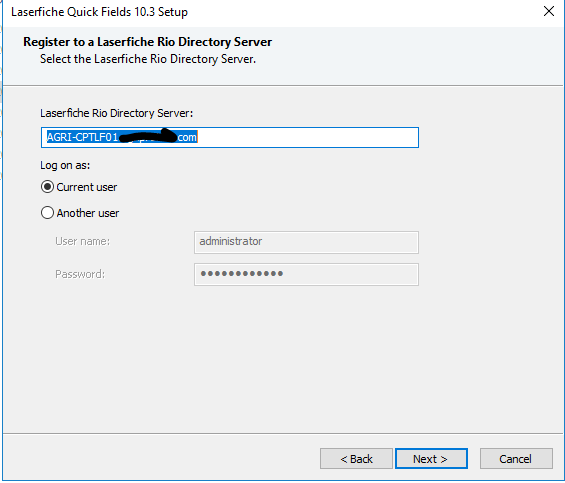This screenshot has width=565, height=483.
Task: Go back with the Back button
Action: click(x=356, y=458)
